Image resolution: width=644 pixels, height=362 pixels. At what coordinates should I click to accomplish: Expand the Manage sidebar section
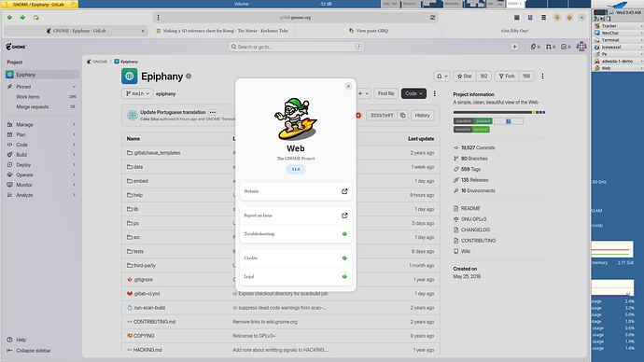pyautogui.click(x=42, y=124)
